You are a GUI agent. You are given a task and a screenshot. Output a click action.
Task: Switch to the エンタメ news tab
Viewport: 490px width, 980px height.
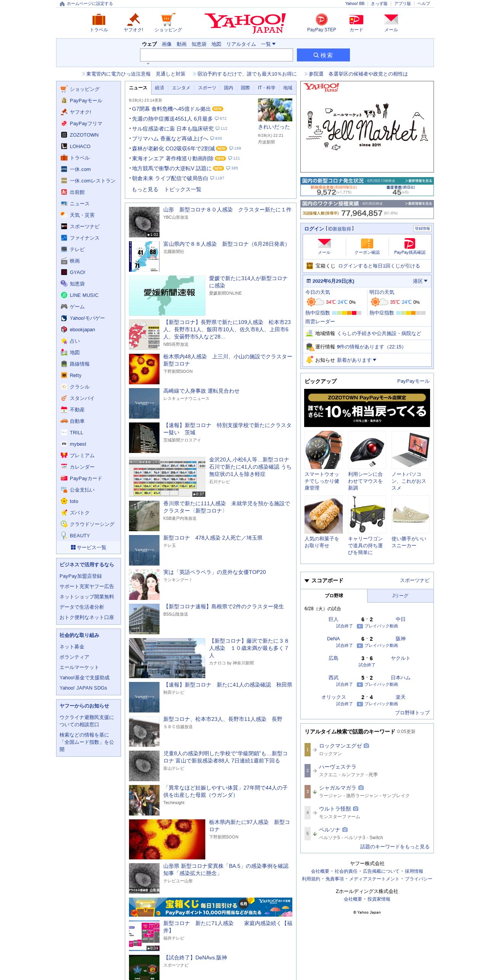coord(181,88)
